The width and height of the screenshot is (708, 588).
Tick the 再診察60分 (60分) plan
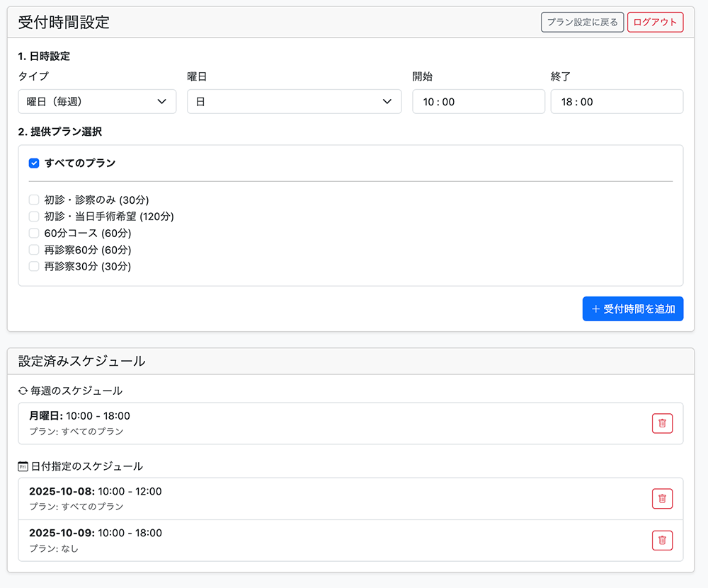pyautogui.click(x=34, y=250)
